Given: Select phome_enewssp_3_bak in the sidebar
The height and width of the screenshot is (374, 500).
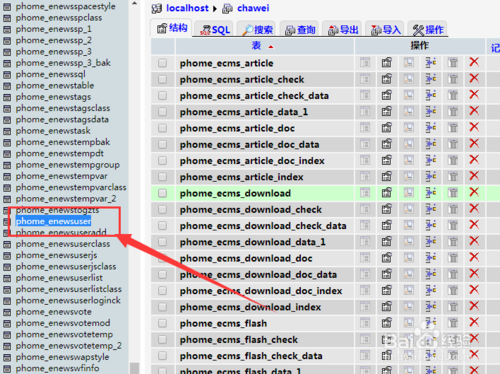Looking at the screenshot, I should tap(63, 63).
